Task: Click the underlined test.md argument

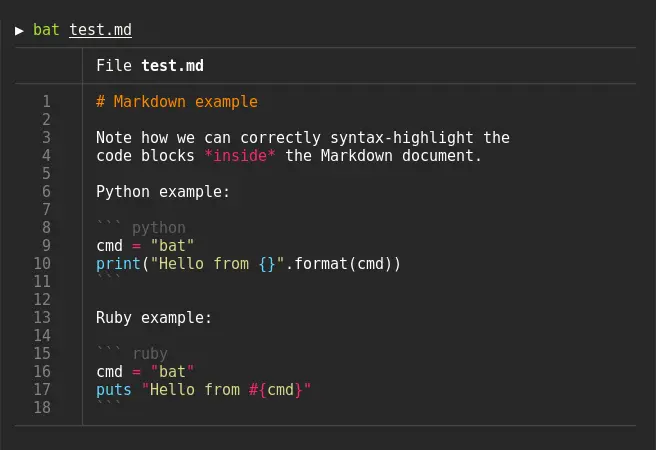Action: 100,30
